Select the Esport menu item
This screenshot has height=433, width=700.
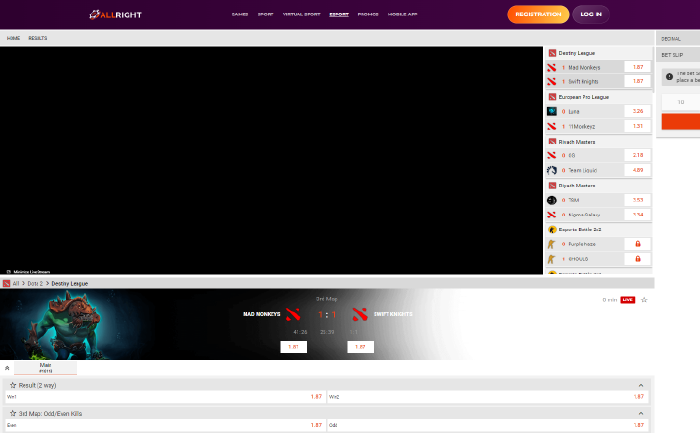(339, 14)
